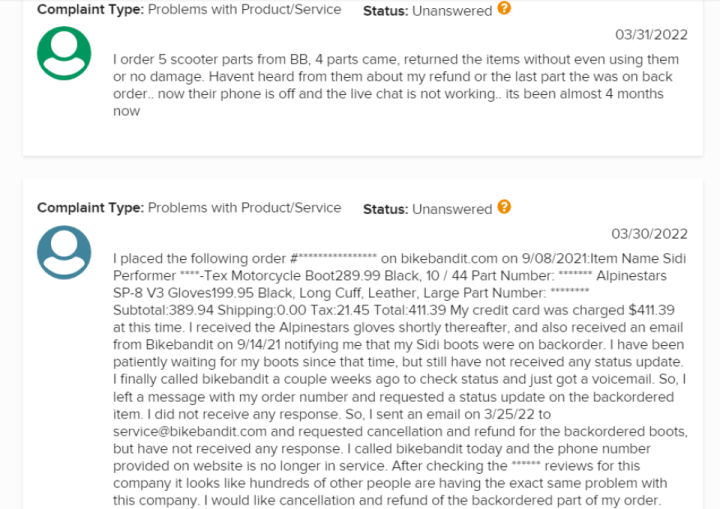Viewport: 720px width, 509px height.
Task: Click the green user avatar icon
Action: pos(64,53)
